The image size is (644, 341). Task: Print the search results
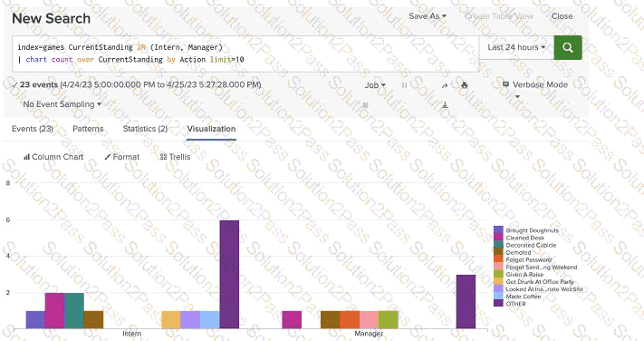464,85
